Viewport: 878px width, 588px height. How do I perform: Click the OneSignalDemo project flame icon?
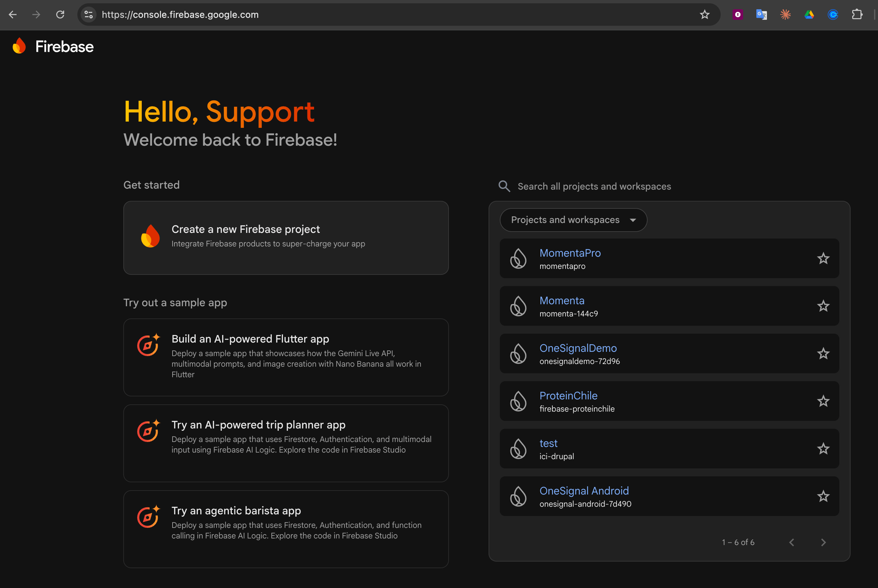(x=519, y=353)
